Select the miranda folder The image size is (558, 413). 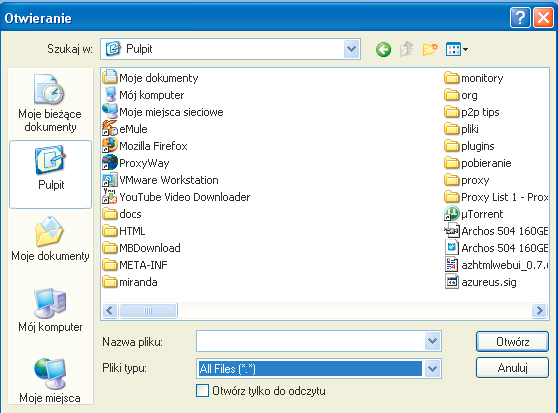[x=130, y=282]
